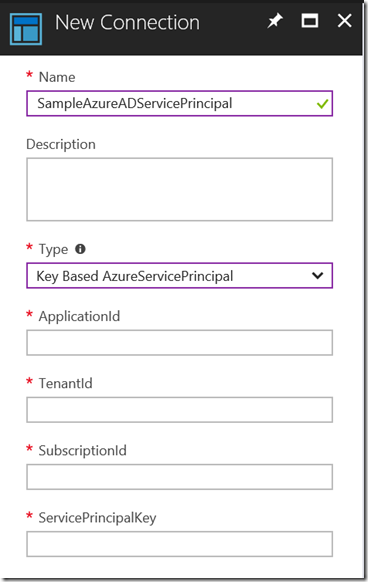This screenshot has width=368, height=582.
Task: Click the Name field label
Action: pyautogui.click(x=57, y=77)
